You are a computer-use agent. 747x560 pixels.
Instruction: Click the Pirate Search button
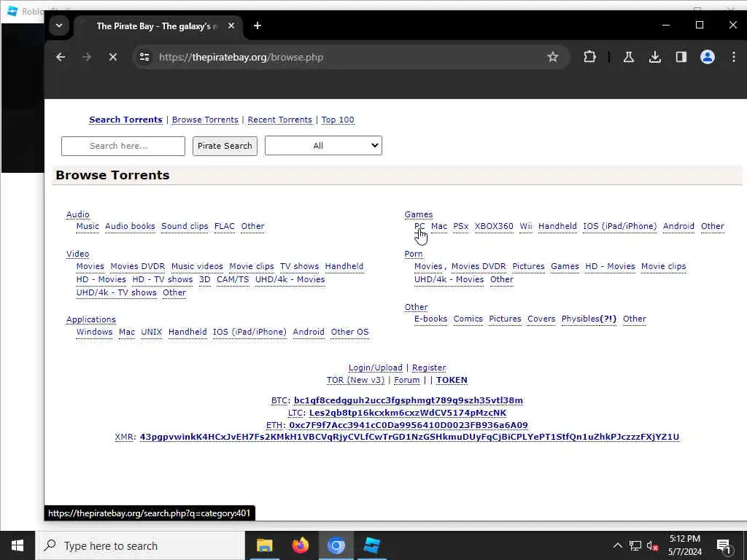pyautogui.click(x=225, y=146)
